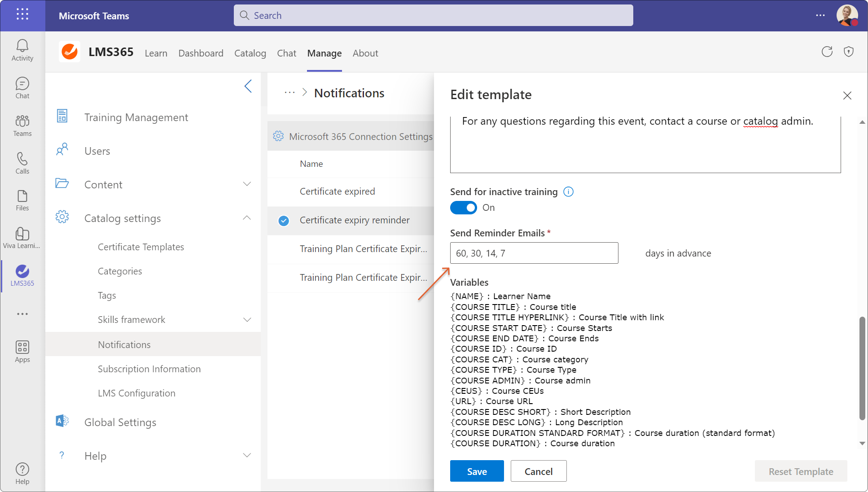Image resolution: width=868 pixels, height=492 pixels.
Task: Close the Edit template panel
Action: click(847, 96)
